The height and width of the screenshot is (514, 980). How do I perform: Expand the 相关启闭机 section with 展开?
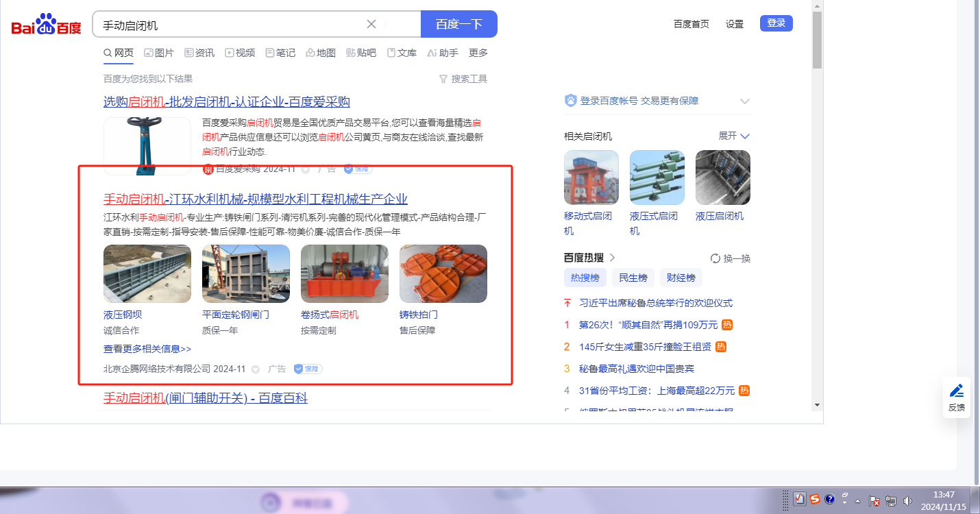pos(734,136)
